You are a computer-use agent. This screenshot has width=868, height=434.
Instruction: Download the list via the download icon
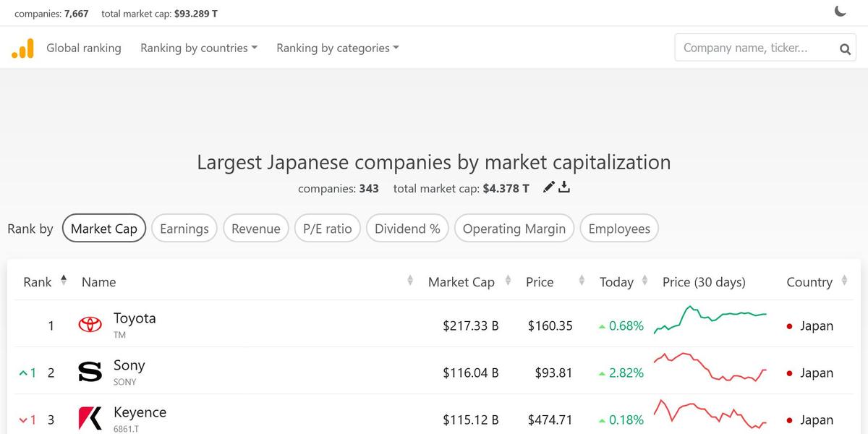coord(564,187)
